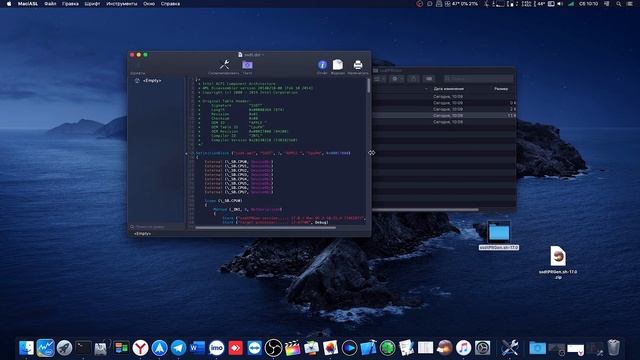Select the highlighted row in Finder file list

[x=444, y=116]
